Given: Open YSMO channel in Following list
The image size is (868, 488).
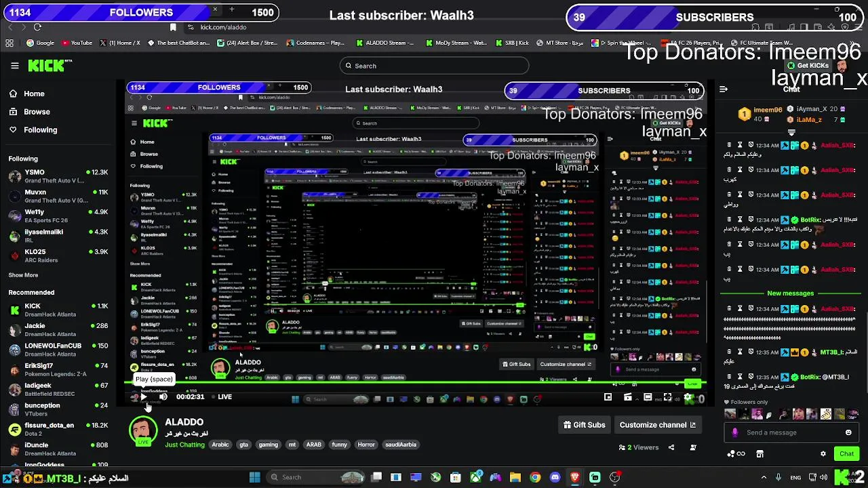Looking at the screenshot, I should click(58, 176).
